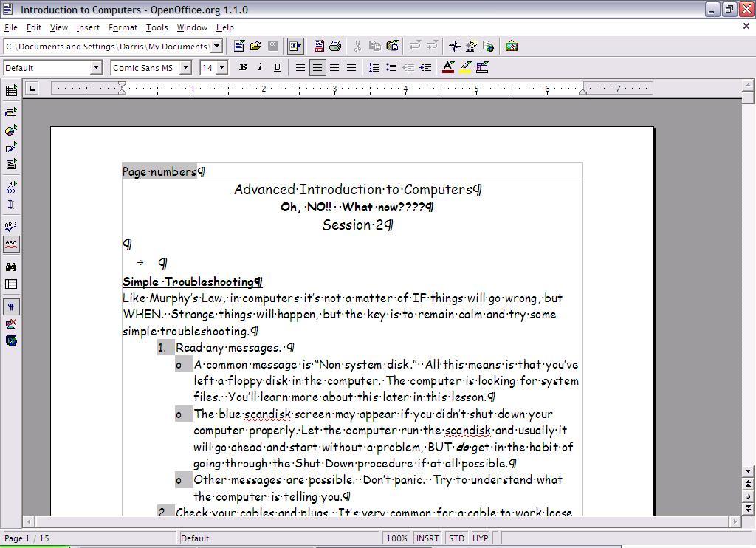The image size is (756, 548).
Task: Open the paragraph style Default dropdown
Action: pos(96,67)
